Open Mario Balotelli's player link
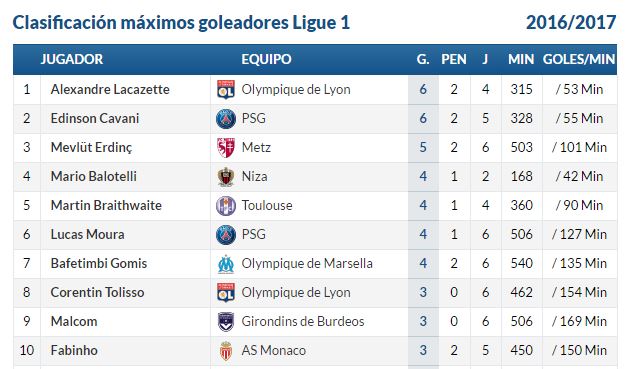The image size is (633, 369). click(x=94, y=176)
